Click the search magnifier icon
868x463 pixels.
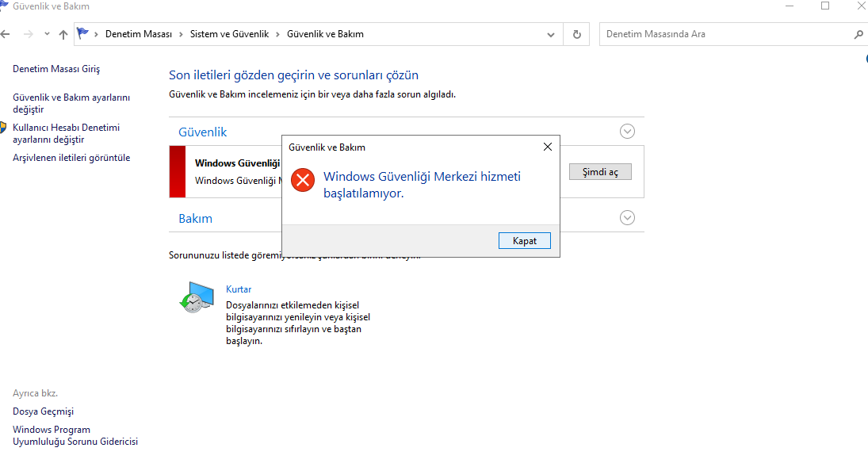click(x=858, y=34)
